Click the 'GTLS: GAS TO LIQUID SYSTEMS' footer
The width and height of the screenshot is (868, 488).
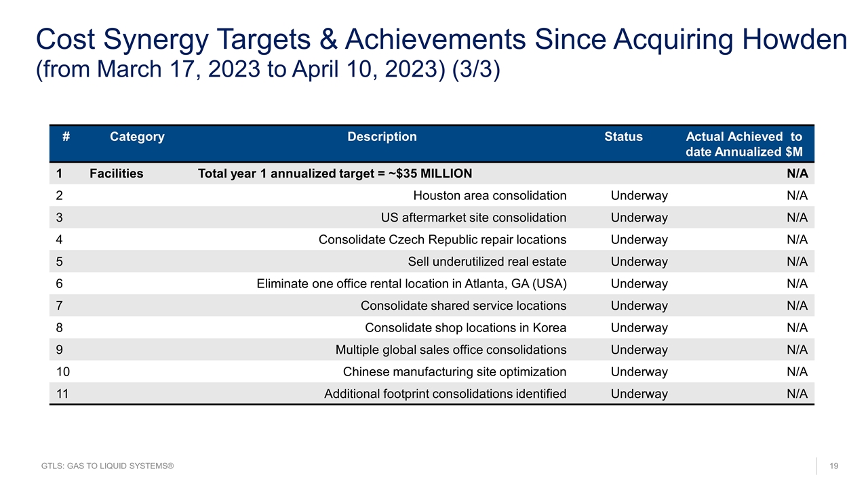tap(108, 466)
